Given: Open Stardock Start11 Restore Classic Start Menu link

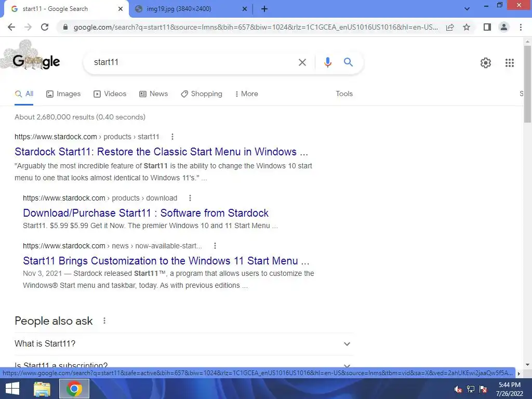Looking at the screenshot, I should click(161, 152).
